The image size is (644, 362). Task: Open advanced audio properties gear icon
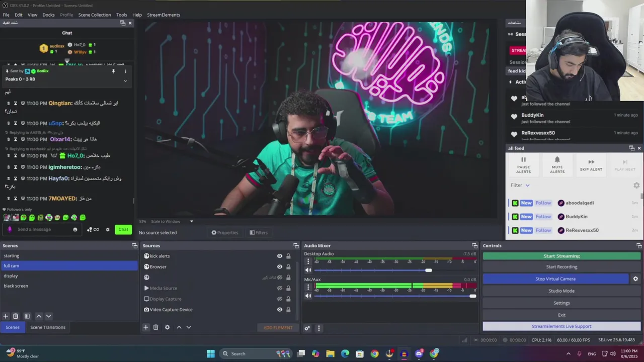[x=307, y=328]
